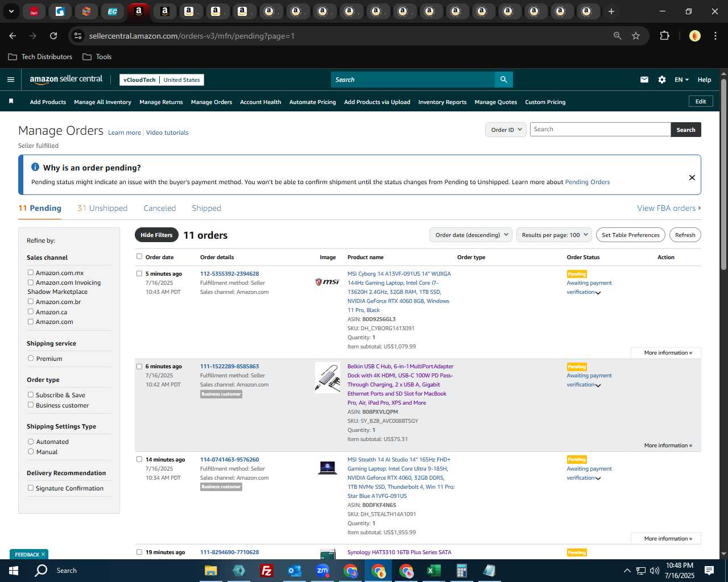728x582 pixels.
Task: Open Calculator from the taskbar
Action: [x=461, y=571]
